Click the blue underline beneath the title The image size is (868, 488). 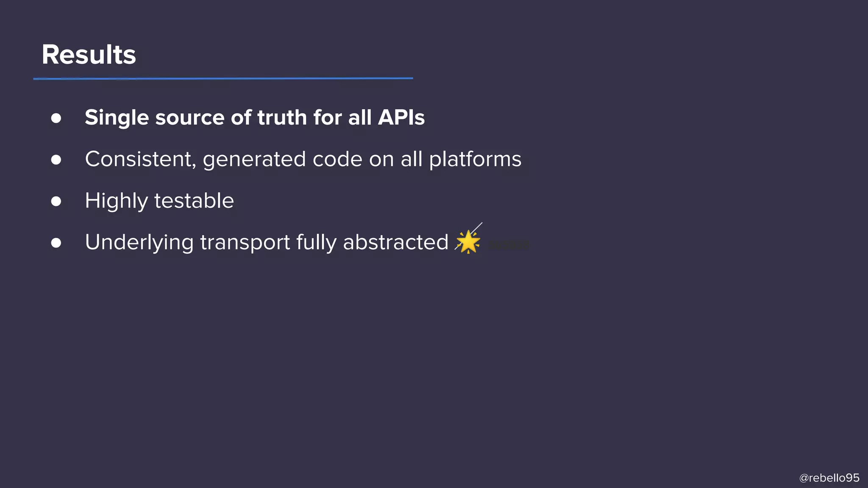coord(223,78)
